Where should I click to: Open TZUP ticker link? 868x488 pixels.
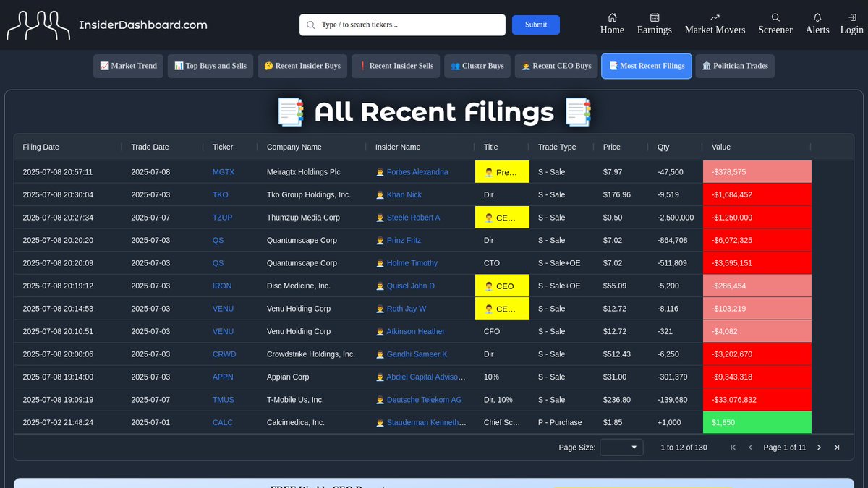click(224, 218)
